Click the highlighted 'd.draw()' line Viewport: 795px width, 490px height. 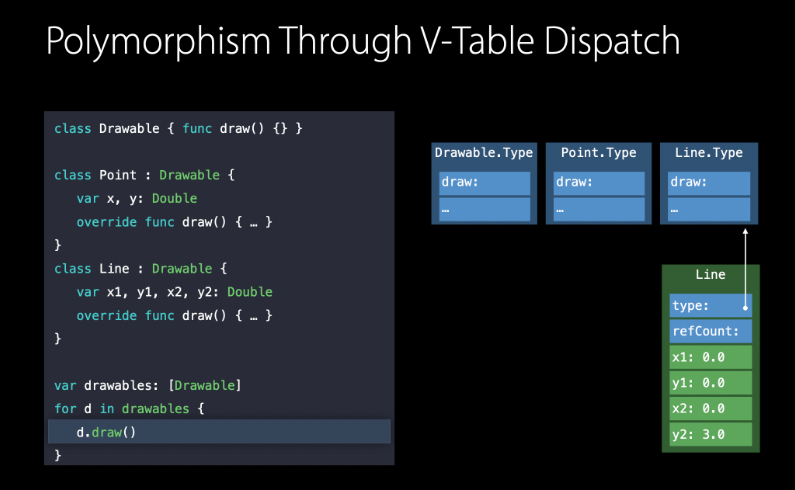pos(219,432)
